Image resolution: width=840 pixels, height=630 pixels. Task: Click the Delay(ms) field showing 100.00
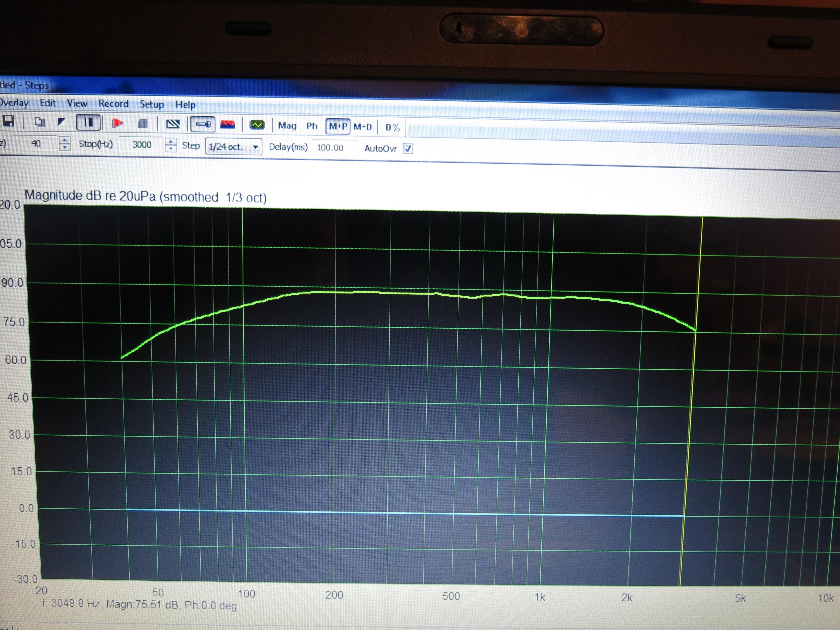[334, 148]
